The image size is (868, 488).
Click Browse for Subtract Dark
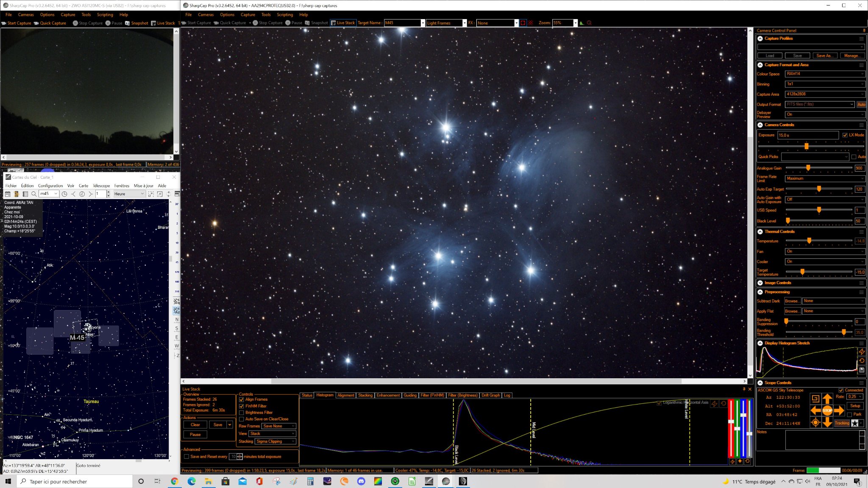[792, 301]
